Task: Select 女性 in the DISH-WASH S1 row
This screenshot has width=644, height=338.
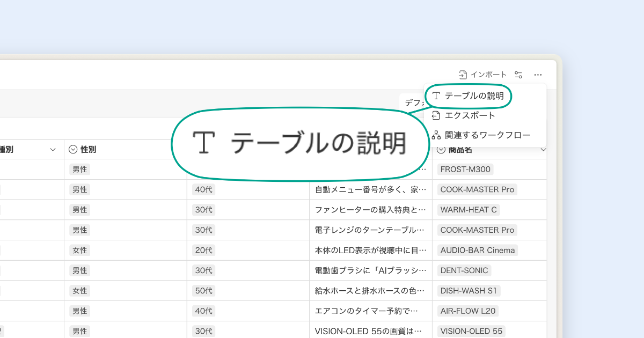Action: pyautogui.click(x=80, y=291)
